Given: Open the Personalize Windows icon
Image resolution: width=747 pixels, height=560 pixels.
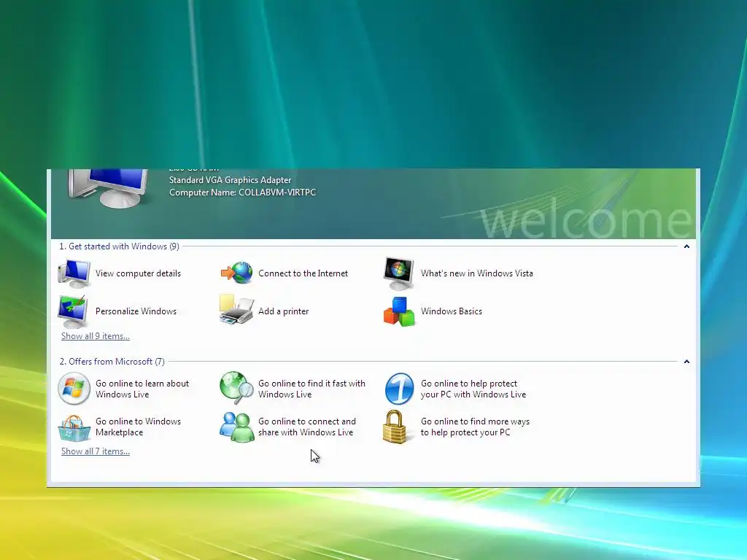Looking at the screenshot, I should (x=73, y=311).
